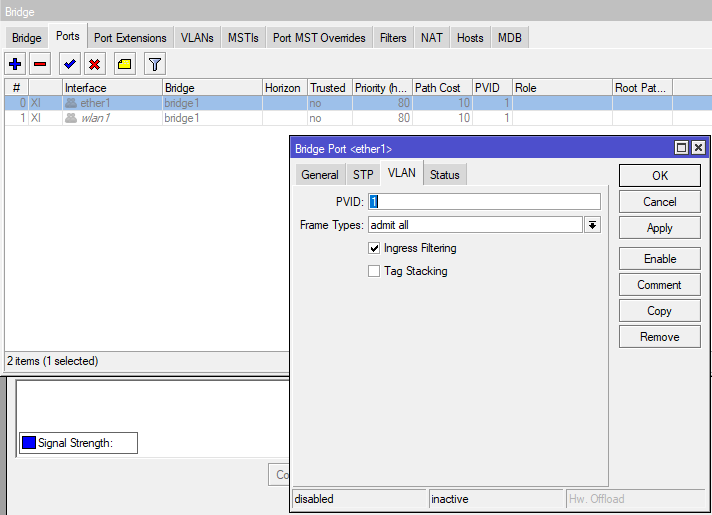Image resolution: width=712 pixels, height=515 pixels.
Task: Expand Frame Types dropdown arrow
Action: (x=592, y=225)
